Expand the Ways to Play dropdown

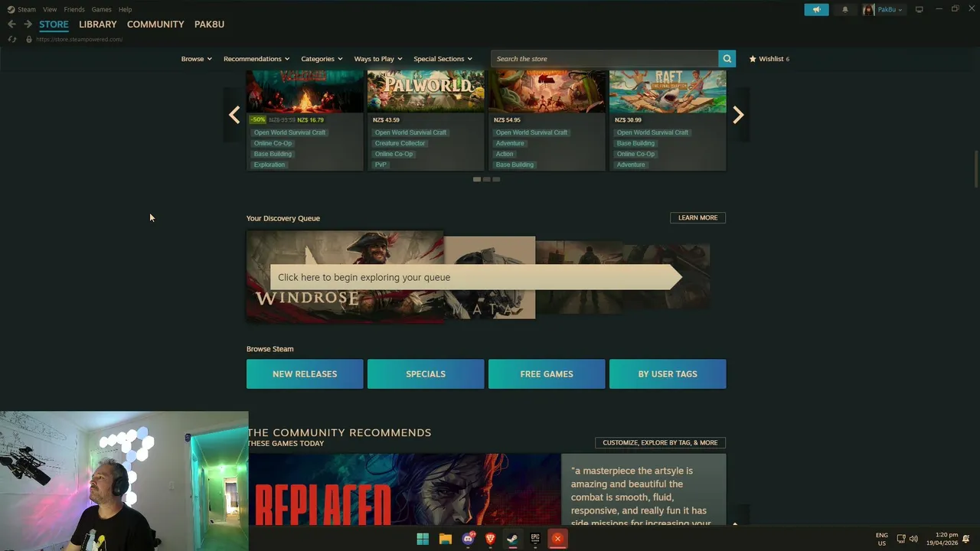click(378, 59)
